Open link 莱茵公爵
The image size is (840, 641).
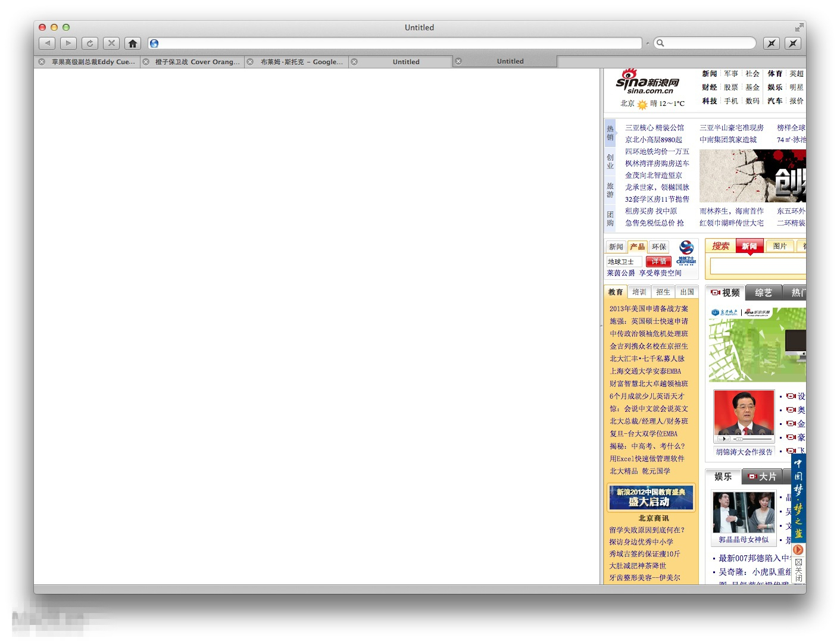621,273
